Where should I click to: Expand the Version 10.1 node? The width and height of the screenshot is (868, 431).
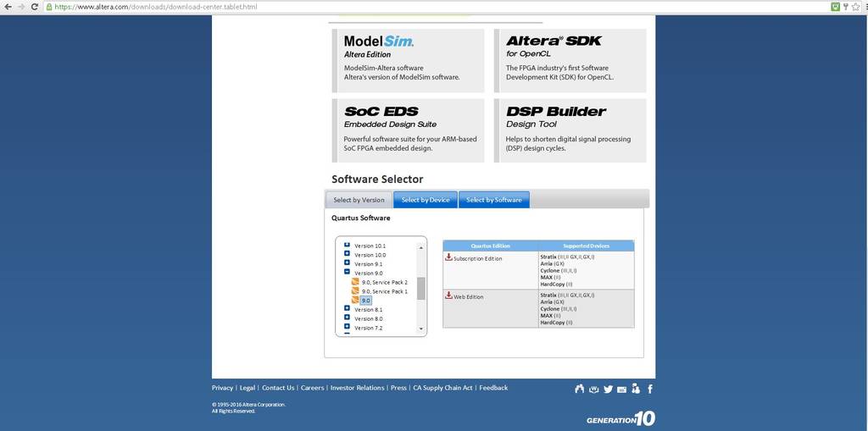click(x=347, y=245)
